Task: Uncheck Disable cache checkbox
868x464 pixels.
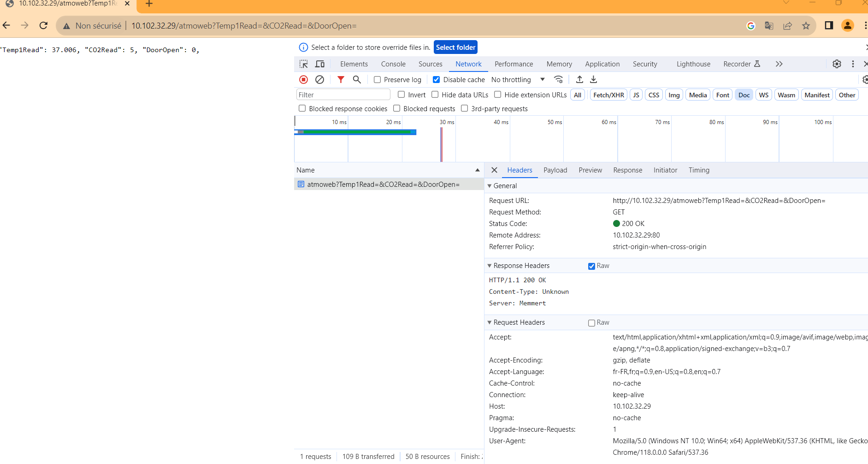Action: pyautogui.click(x=437, y=80)
